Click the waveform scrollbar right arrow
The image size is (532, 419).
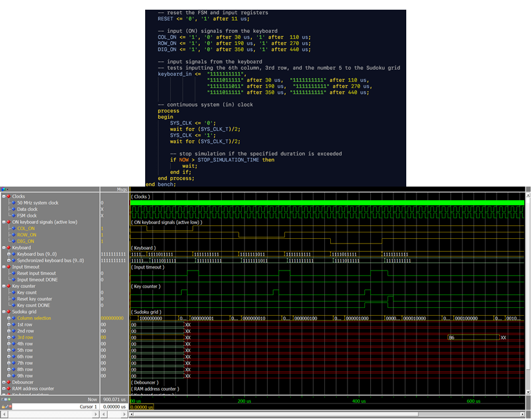pos(522,414)
